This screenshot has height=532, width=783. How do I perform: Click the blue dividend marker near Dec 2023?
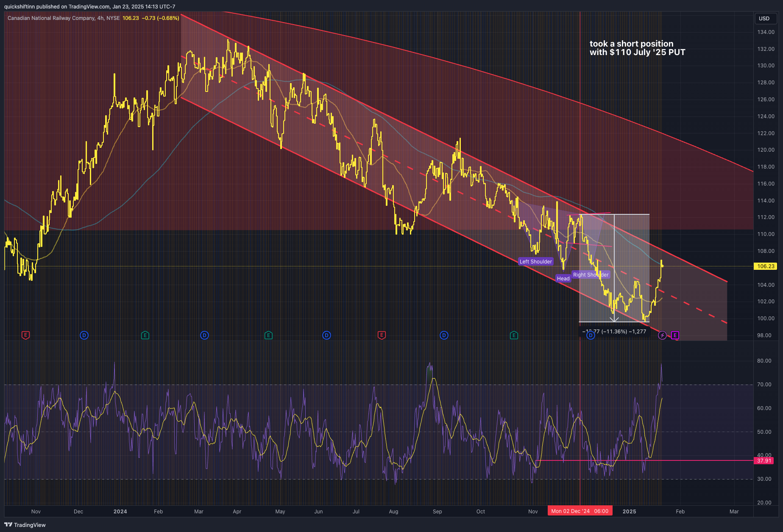tap(84, 335)
